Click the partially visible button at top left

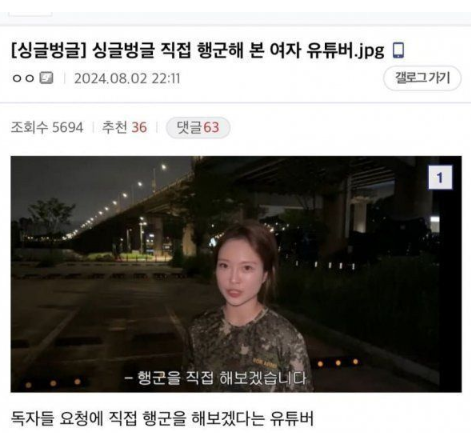tap(30, 14)
